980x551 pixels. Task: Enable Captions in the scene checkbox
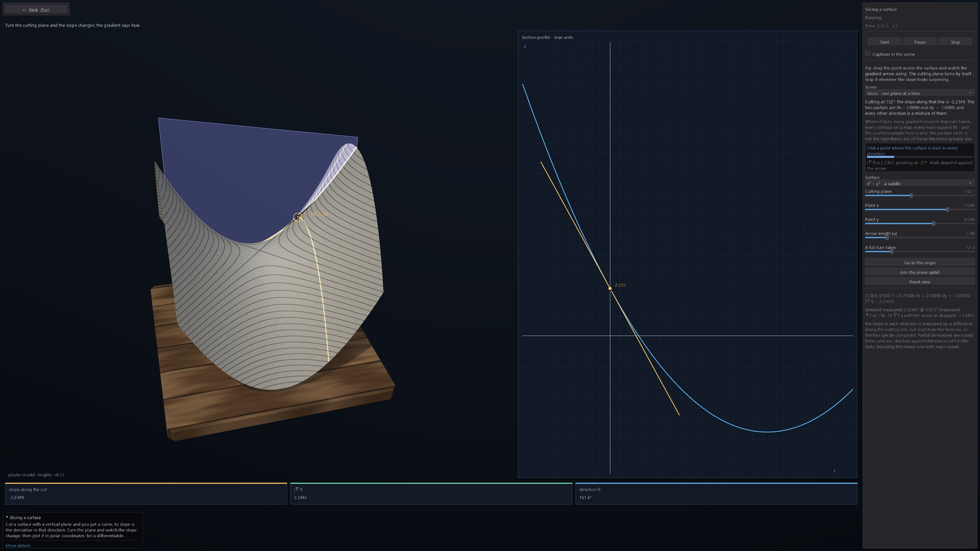(868, 54)
